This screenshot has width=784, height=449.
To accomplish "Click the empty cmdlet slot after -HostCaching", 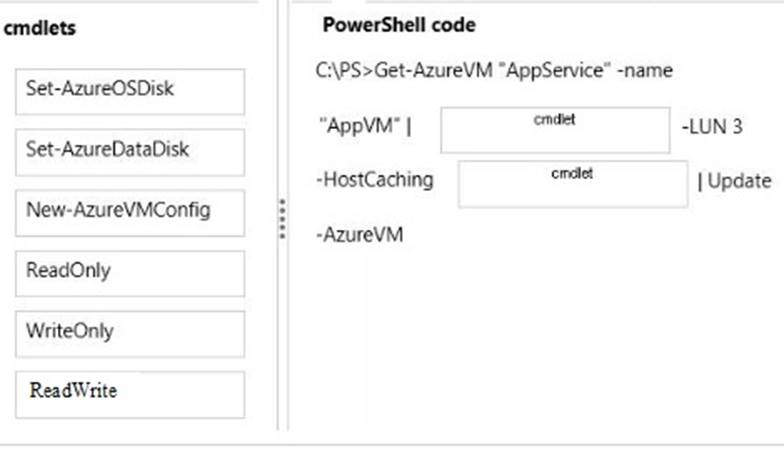I will (x=573, y=183).
